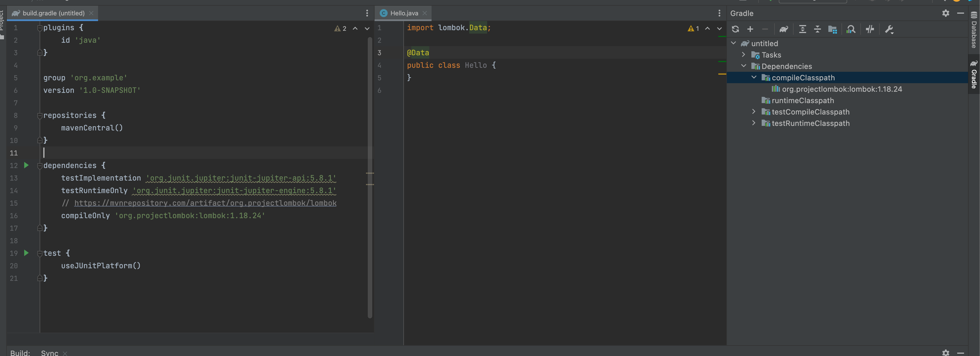Click the junit-jupiter-engine dependency string
Screen dimensions: 980x356
coord(234,191)
